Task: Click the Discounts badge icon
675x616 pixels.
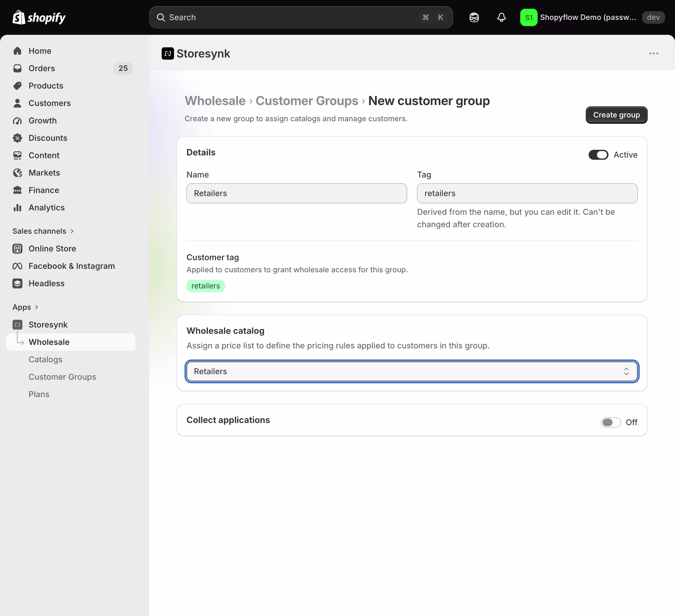Action: coord(17,138)
